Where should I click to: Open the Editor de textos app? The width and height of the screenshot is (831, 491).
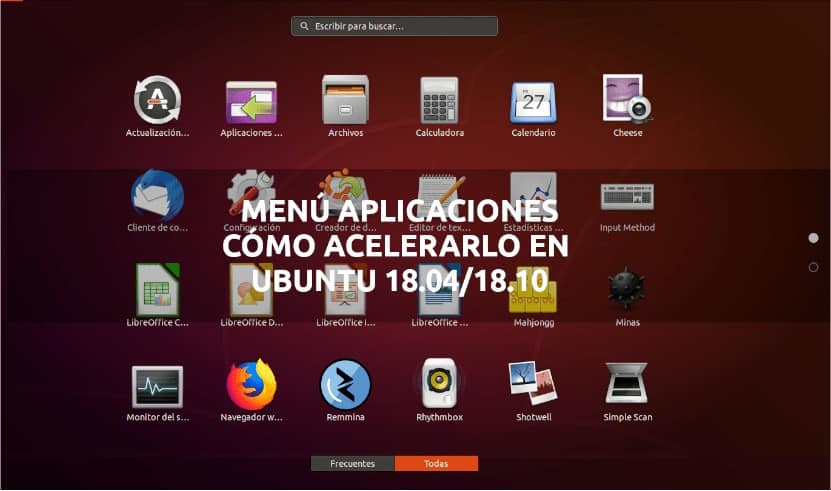(439, 194)
